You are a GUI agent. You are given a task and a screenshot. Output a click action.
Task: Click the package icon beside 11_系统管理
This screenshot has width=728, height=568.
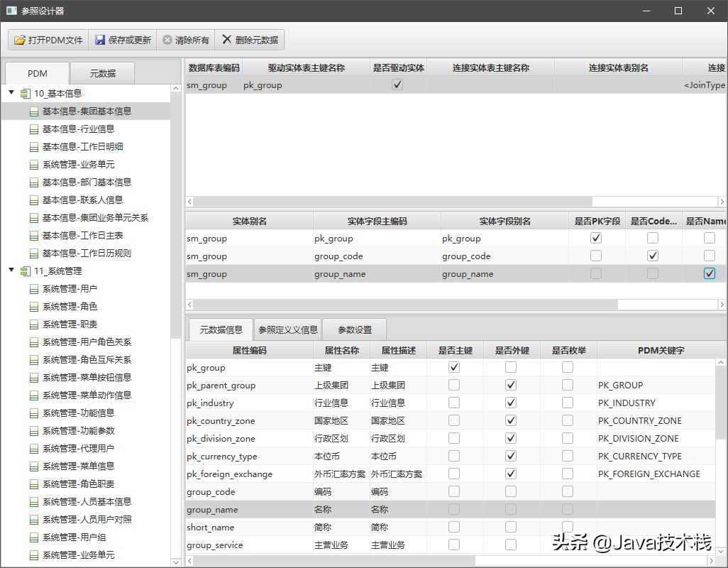(x=25, y=271)
